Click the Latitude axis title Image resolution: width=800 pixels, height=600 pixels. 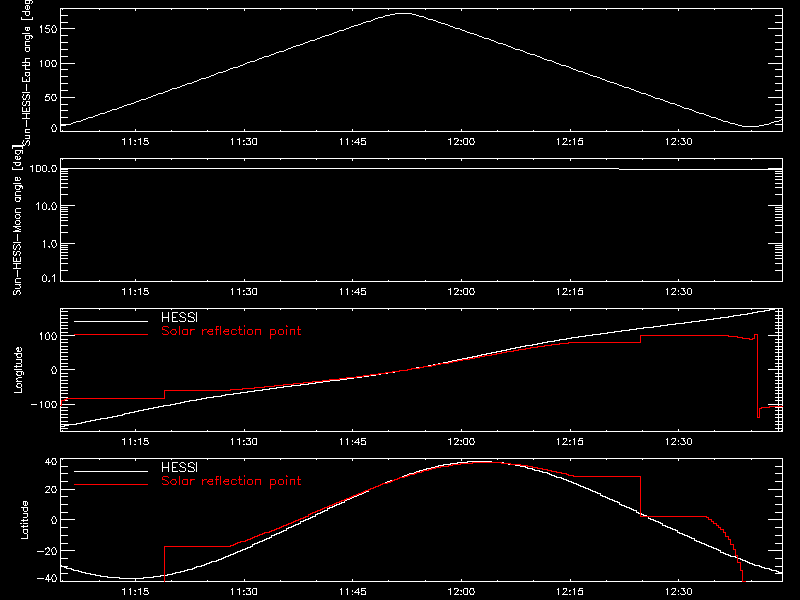pyautogui.click(x=24, y=520)
